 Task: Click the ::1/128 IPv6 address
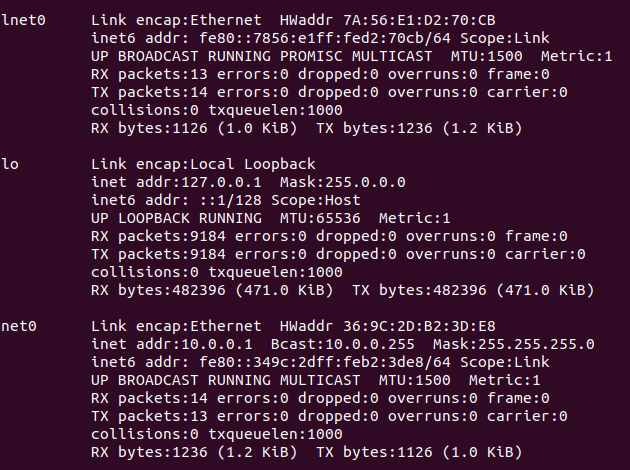coord(217,200)
